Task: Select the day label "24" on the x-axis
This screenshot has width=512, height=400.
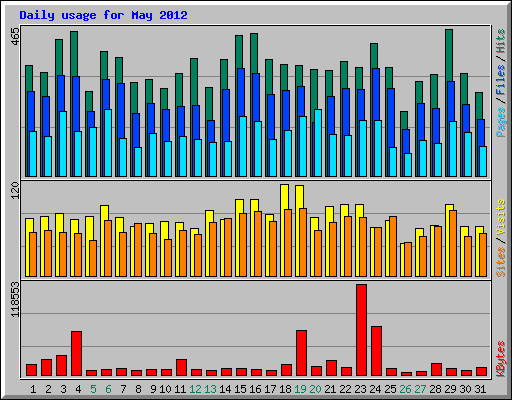Action: pyautogui.click(x=375, y=389)
